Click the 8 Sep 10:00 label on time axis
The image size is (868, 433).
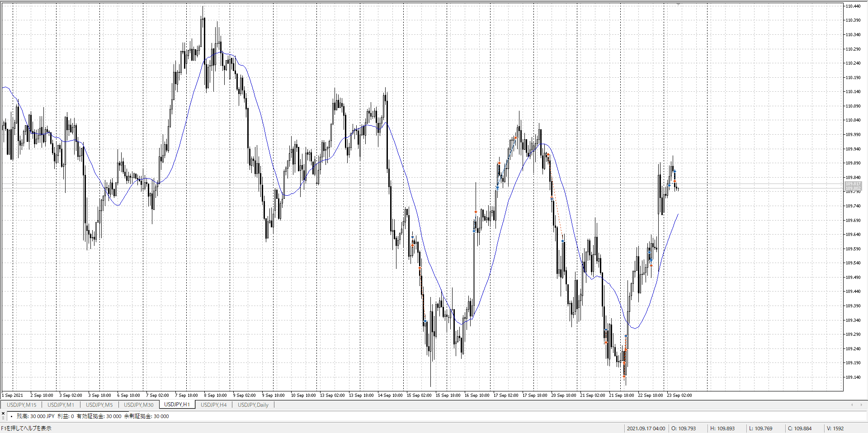click(x=215, y=395)
